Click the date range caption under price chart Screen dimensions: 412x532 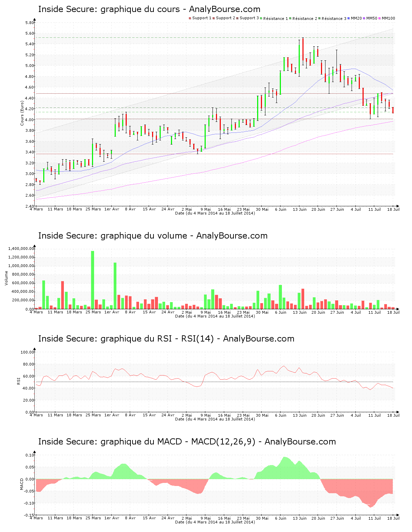tap(215, 213)
